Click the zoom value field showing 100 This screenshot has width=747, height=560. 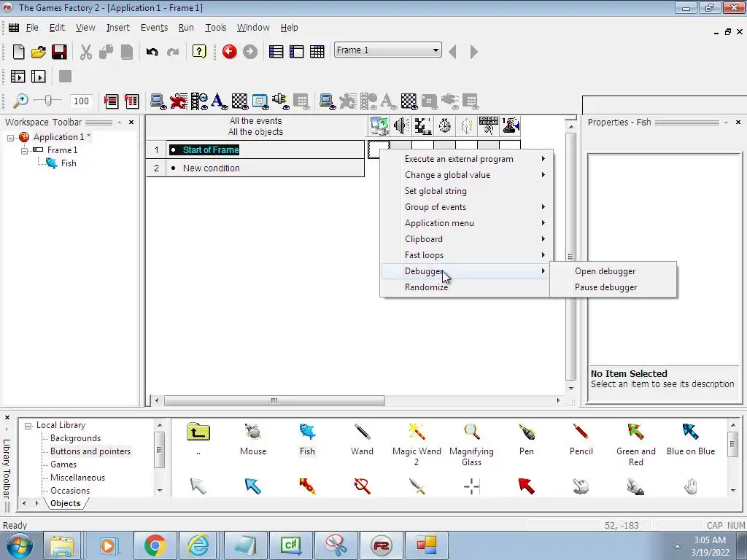pyautogui.click(x=81, y=101)
